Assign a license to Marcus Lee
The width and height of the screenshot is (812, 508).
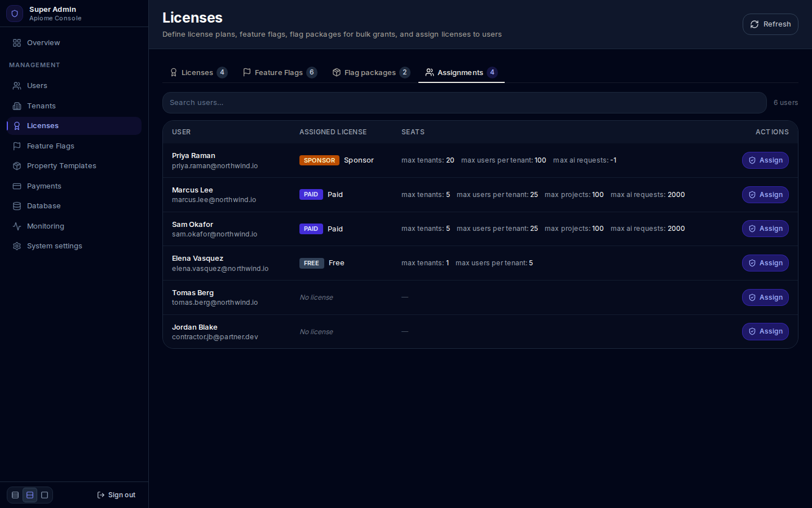pos(765,195)
